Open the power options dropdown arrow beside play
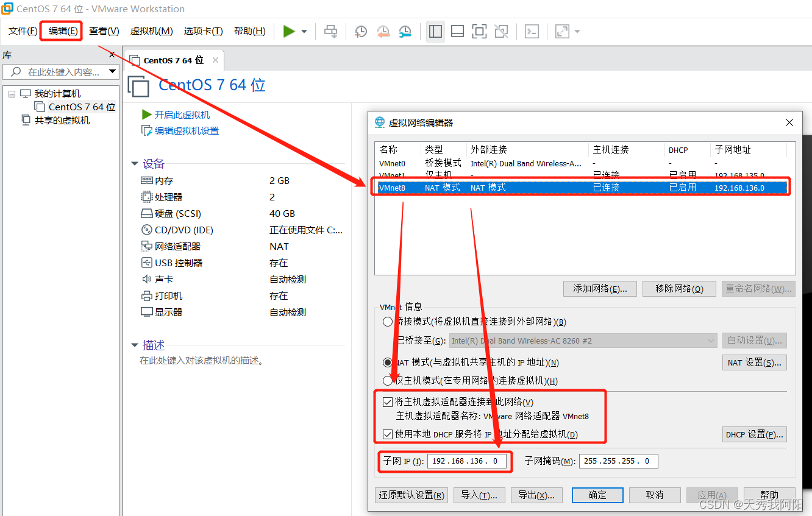The height and width of the screenshot is (516, 812). 304,32
